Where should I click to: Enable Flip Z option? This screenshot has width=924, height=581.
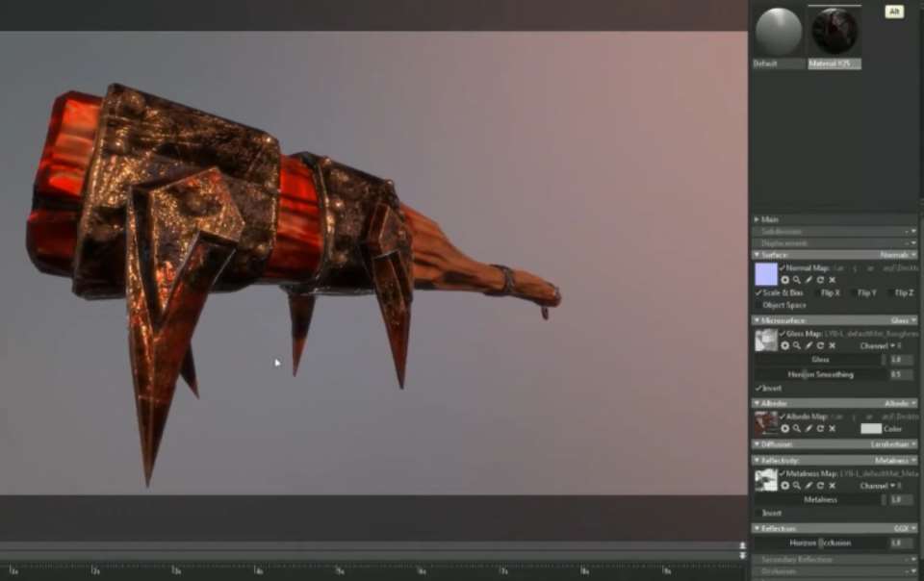coord(889,292)
